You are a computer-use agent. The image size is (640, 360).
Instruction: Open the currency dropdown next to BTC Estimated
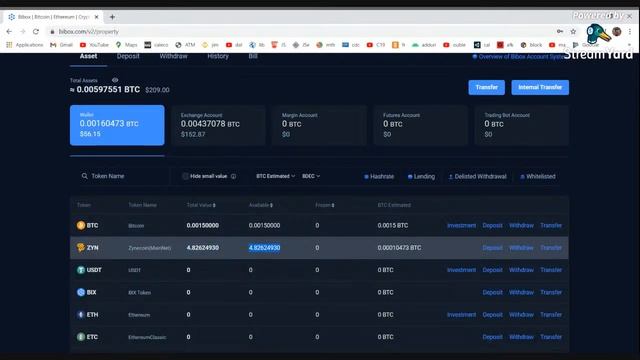point(311,176)
